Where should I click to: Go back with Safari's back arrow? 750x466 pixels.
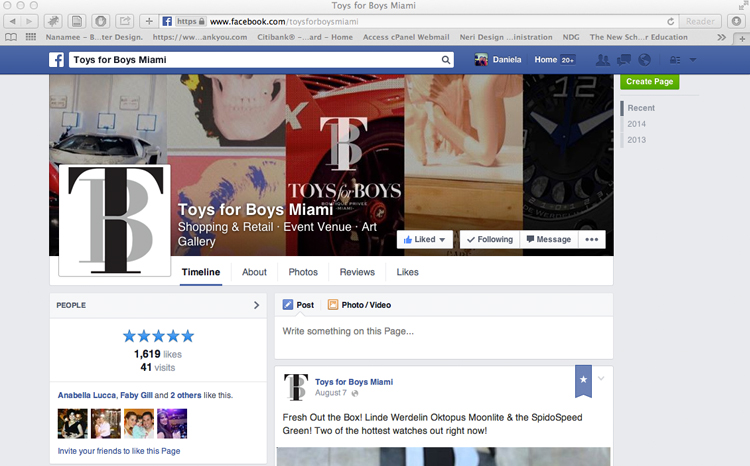point(12,21)
